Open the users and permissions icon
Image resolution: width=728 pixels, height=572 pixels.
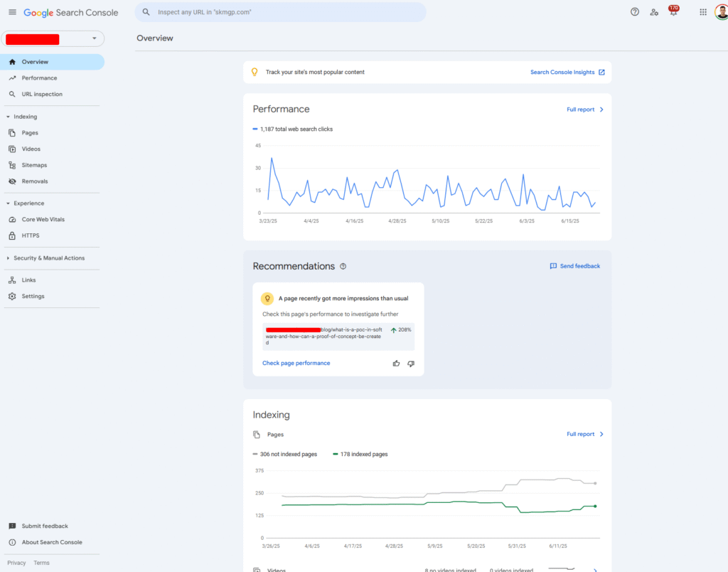(654, 12)
